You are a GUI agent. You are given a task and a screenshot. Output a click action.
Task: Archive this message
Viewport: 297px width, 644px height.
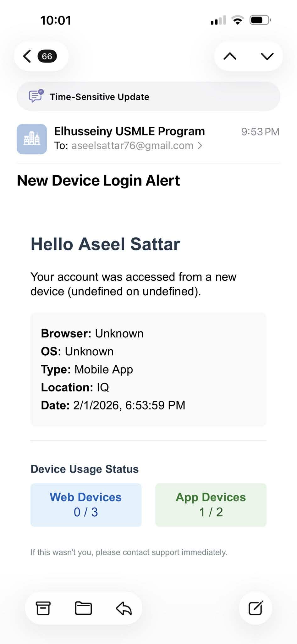[43, 608]
